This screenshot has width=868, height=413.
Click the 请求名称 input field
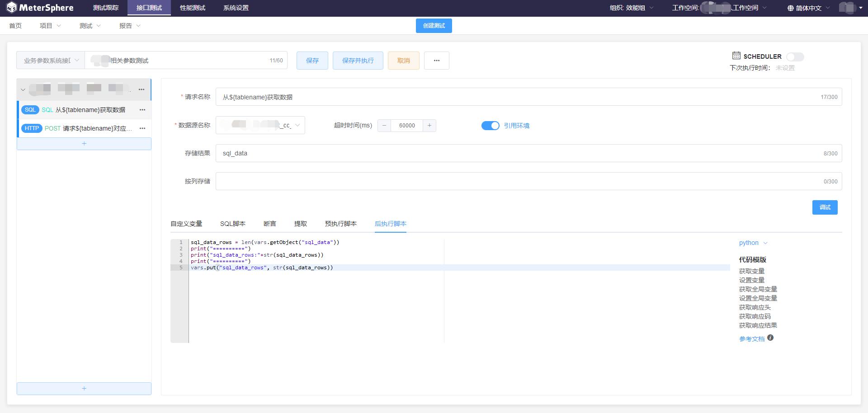click(529, 97)
